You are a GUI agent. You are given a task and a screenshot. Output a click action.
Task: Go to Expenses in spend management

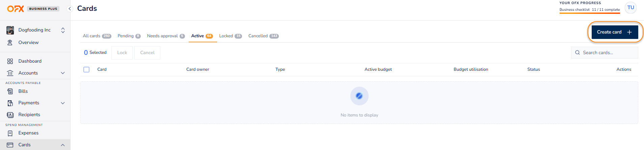click(28, 133)
